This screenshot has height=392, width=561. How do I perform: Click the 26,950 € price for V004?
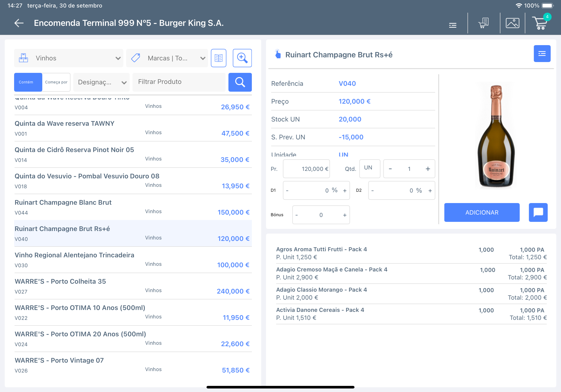[235, 107]
